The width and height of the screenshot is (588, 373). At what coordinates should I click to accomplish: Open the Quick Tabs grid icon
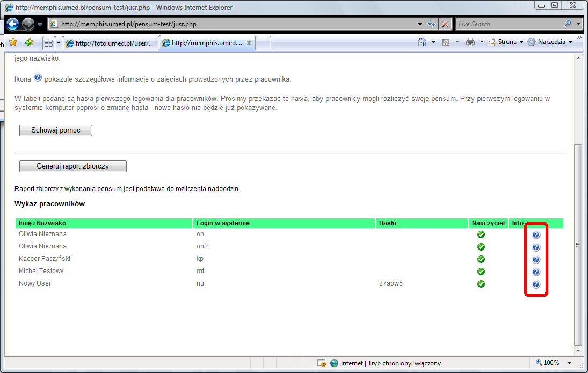tap(48, 43)
